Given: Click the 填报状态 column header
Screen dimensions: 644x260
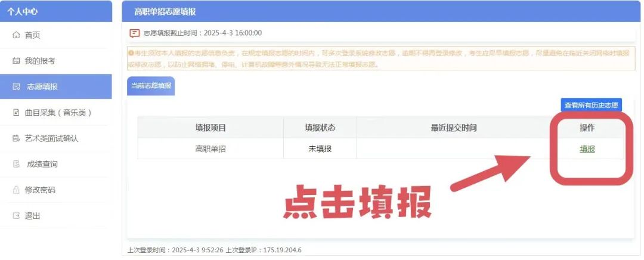Looking at the screenshot, I should (x=320, y=128).
